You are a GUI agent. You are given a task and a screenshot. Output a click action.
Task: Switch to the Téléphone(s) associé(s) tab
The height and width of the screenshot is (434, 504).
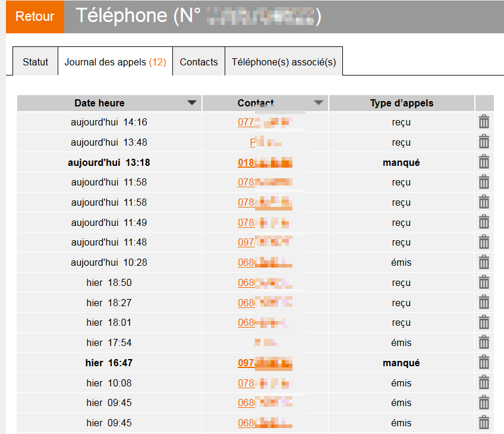[283, 61]
